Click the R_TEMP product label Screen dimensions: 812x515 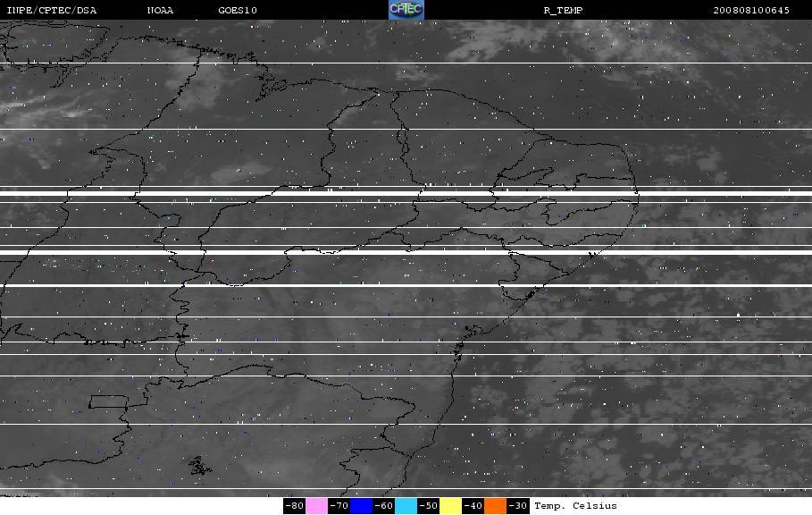tap(563, 11)
